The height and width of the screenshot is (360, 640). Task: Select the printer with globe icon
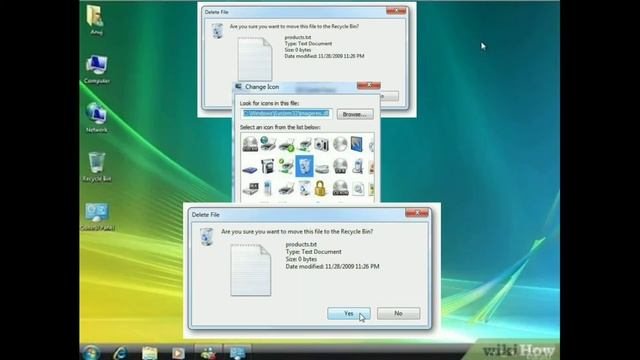click(x=268, y=144)
